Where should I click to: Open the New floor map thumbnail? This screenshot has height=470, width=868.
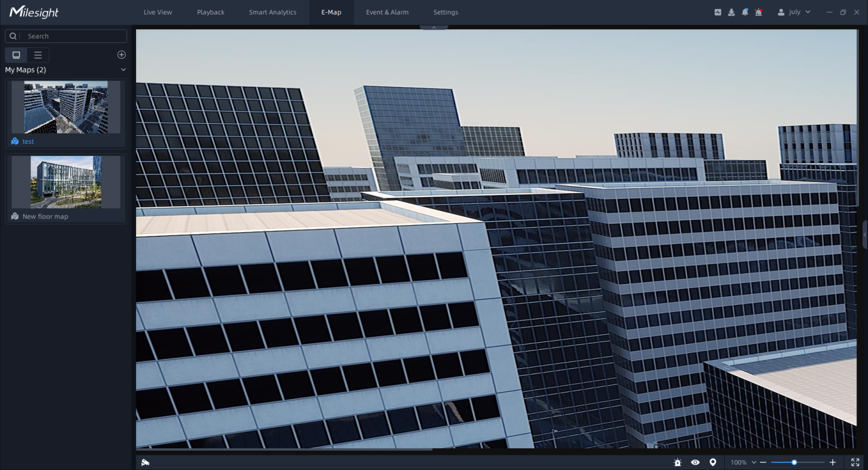point(66,182)
